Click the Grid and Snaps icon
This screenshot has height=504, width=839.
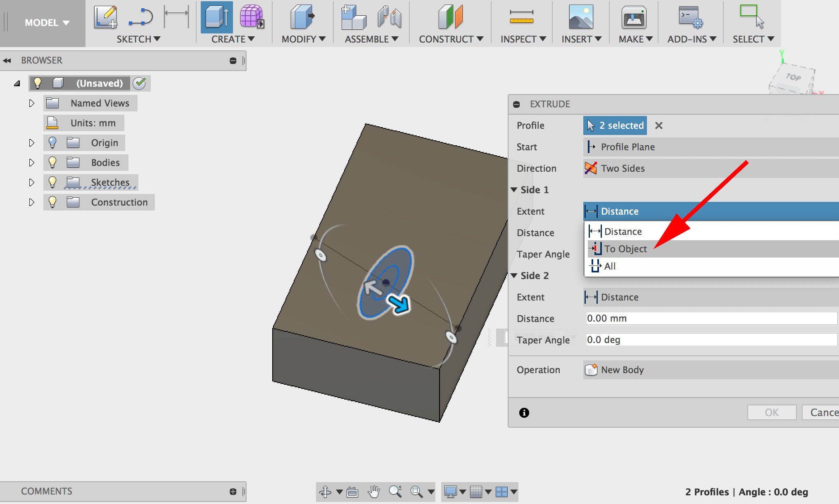pyautogui.click(x=476, y=492)
